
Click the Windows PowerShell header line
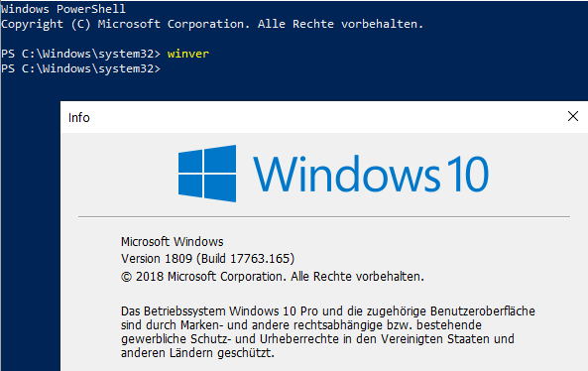63,9
